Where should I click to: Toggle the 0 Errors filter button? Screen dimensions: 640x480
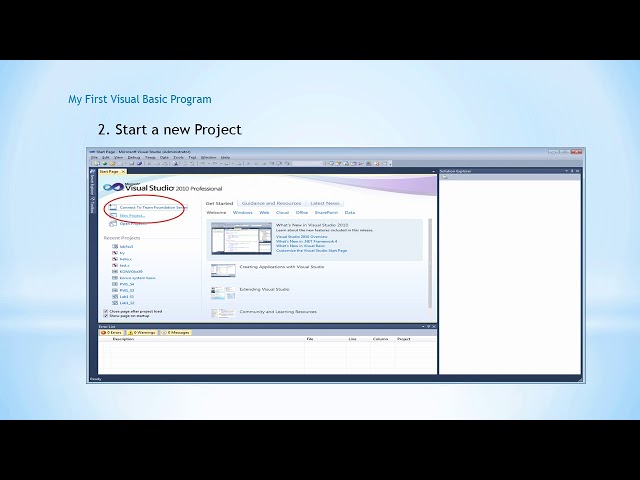click(x=111, y=333)
